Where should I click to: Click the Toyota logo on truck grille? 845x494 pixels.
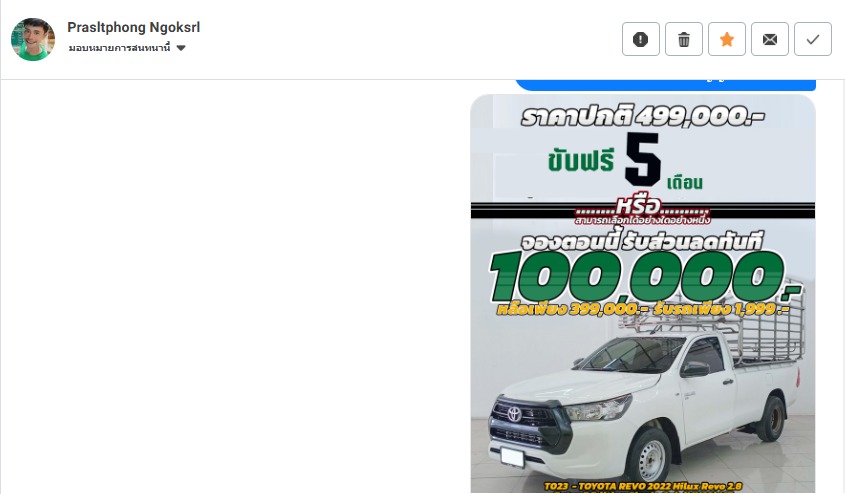pos(514,413)
